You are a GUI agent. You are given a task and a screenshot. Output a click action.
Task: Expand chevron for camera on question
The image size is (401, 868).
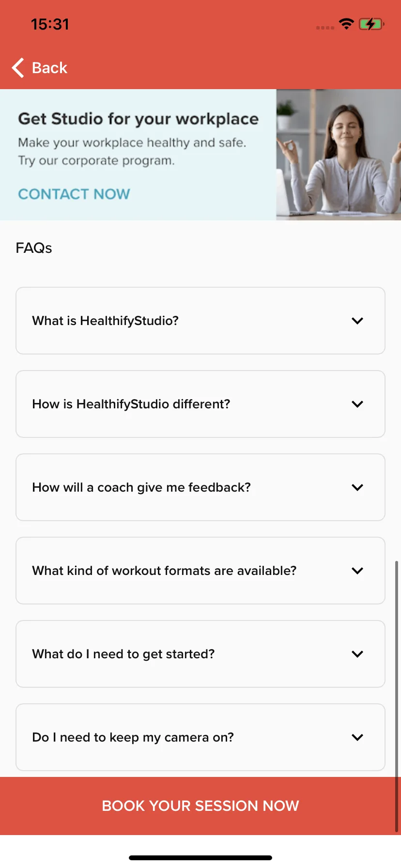357,737
